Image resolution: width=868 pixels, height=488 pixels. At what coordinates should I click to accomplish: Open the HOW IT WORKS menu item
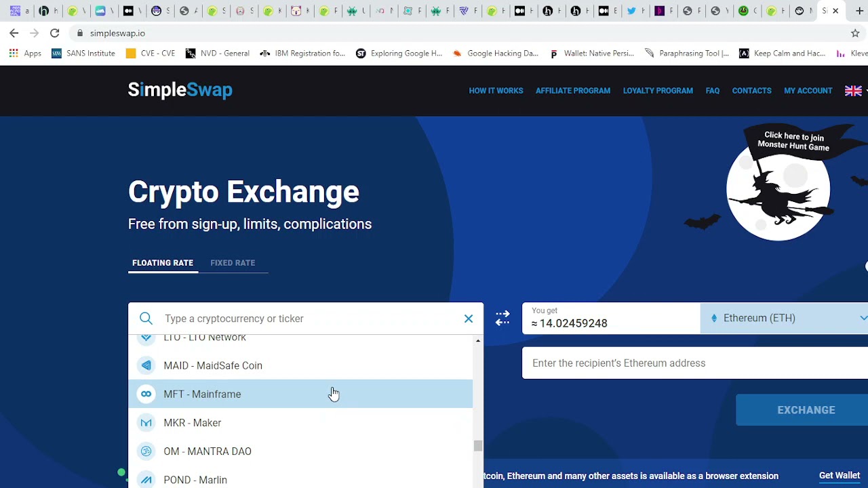coord(496,91)
